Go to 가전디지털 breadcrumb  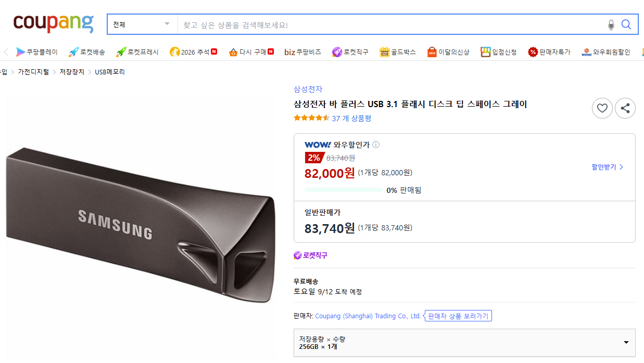33,72
